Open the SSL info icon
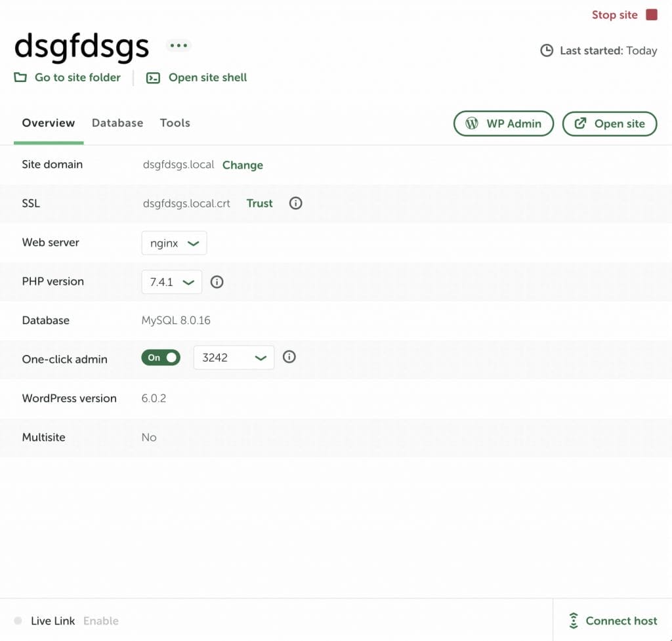The height and width of the screenshot is (641, 672). (x=295, y=203)
